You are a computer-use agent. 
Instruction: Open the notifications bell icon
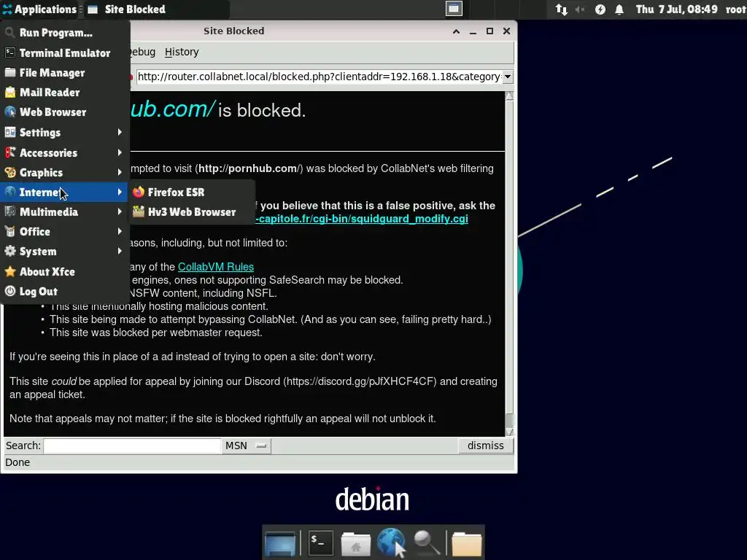click(x=619, y=9)
